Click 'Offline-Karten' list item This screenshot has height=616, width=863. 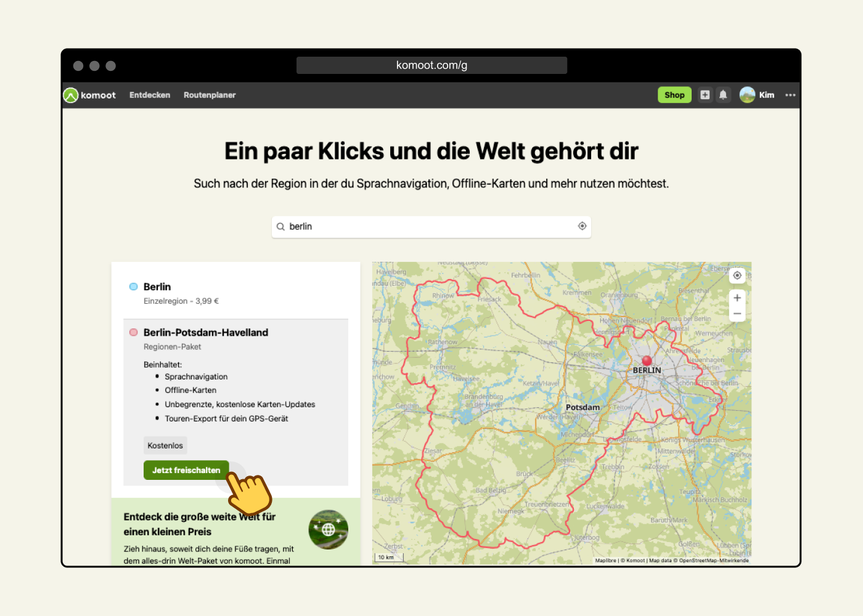[190, 390]
